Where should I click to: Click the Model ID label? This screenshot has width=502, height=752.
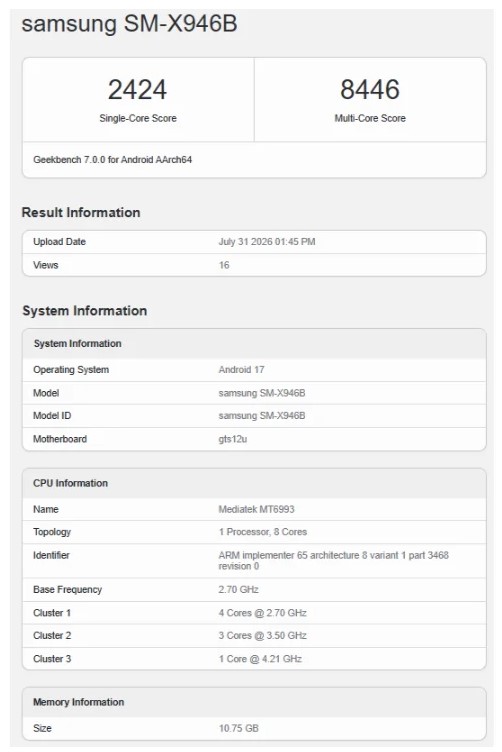point(52,415)
